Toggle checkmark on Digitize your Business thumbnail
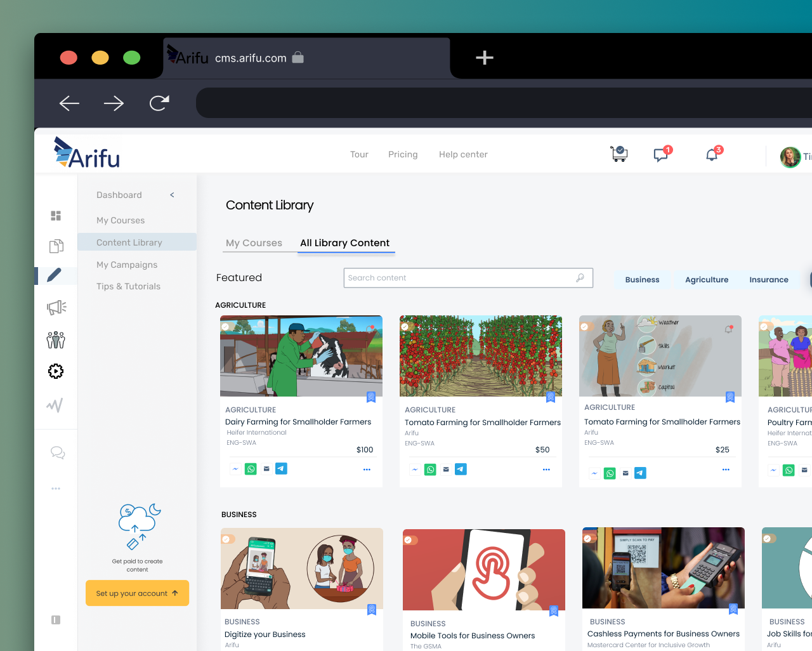The height and width of the screenshot is (651, 812). [x=226, y=539]
